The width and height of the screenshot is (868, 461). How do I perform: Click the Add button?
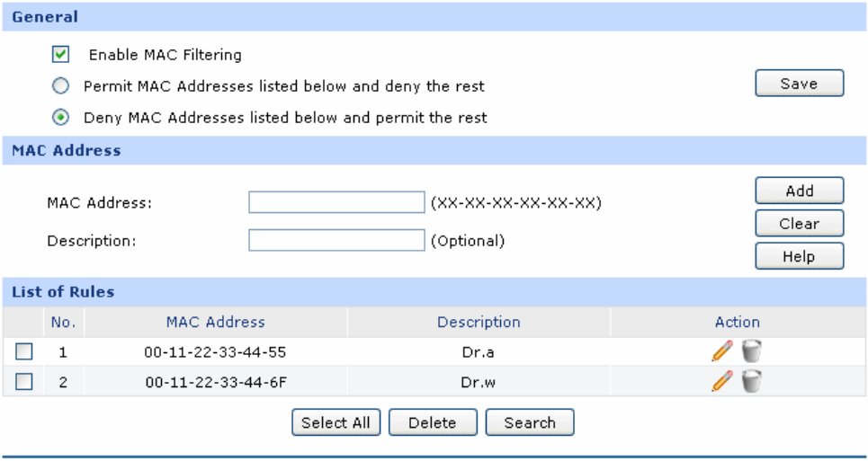pyautogui.click(x=799, y=191)
